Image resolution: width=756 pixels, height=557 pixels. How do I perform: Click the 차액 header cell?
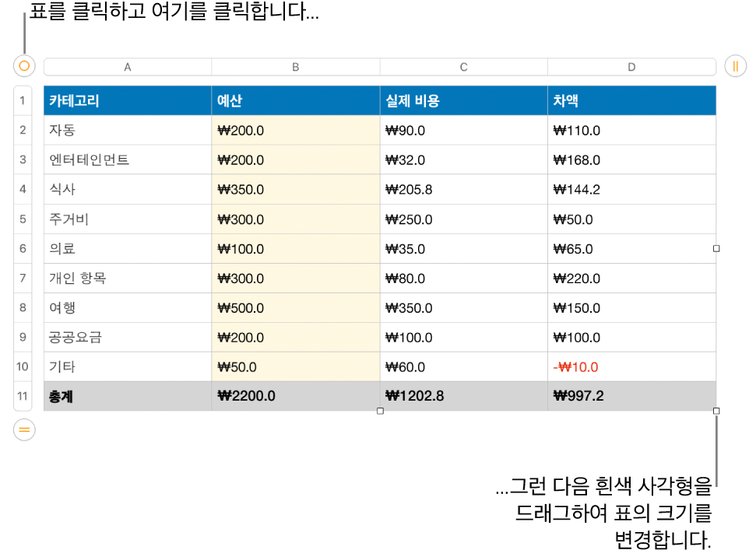click(631, 100)
